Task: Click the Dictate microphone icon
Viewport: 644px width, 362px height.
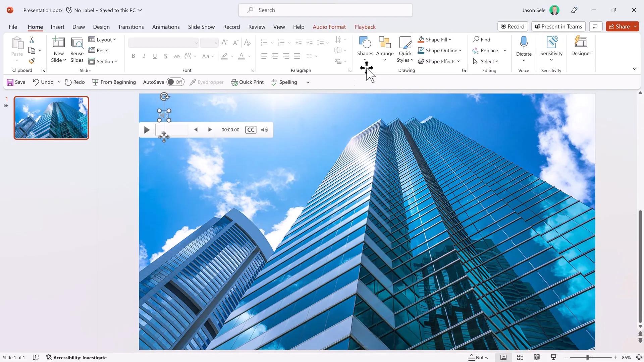Action: 524,43
